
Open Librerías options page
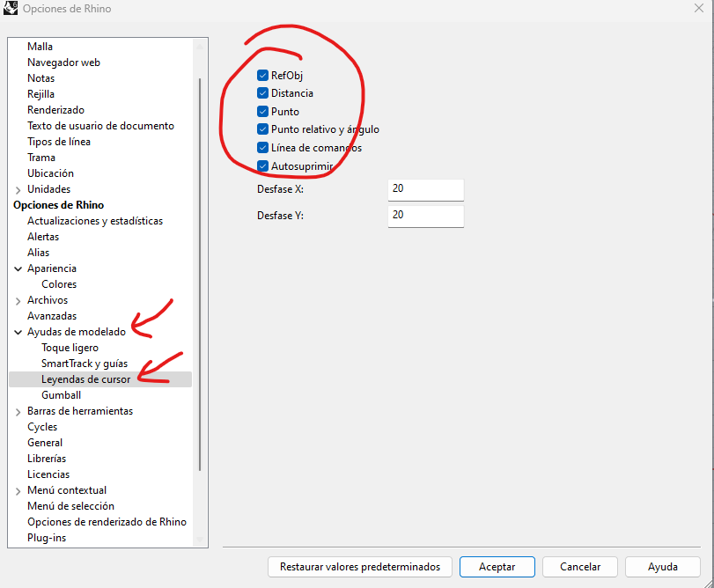tap(47, 459)
